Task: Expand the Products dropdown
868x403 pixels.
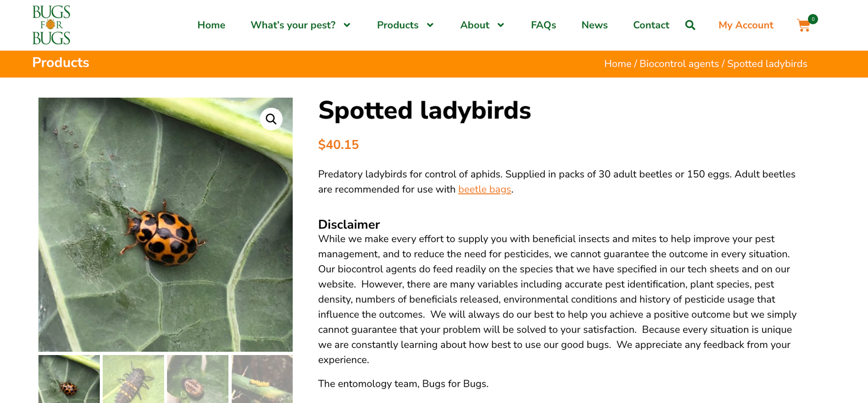Action: [x=405, y=25]
